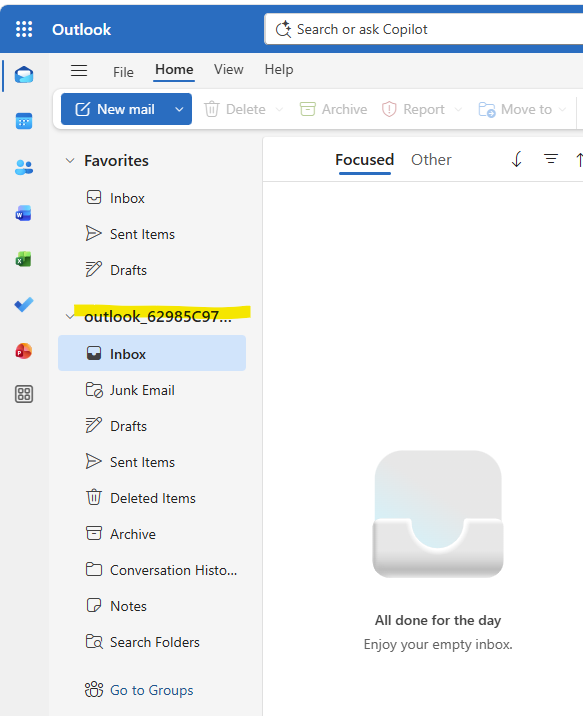Open Calendar from the left app rail
This screenshot has height=716, width=583.
point(24,121)
